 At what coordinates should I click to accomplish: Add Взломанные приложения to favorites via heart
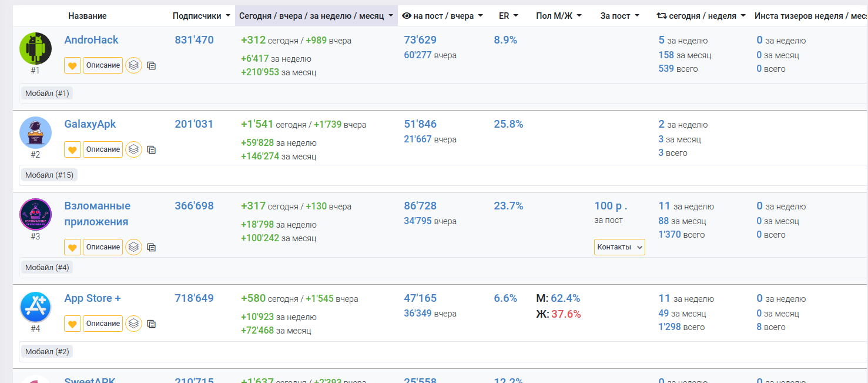pyautogui.click(x=72, y=247)
